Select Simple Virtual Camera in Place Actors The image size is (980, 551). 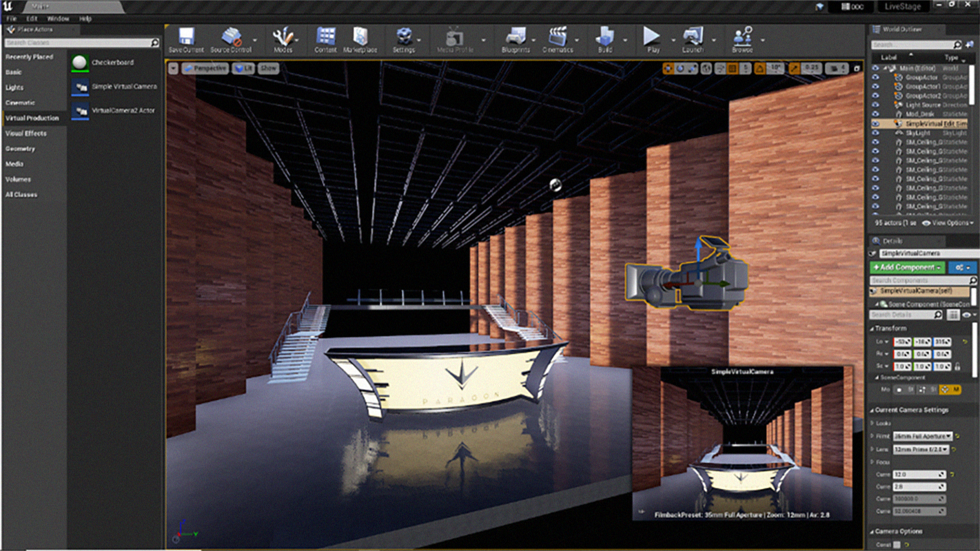point(114,87)
